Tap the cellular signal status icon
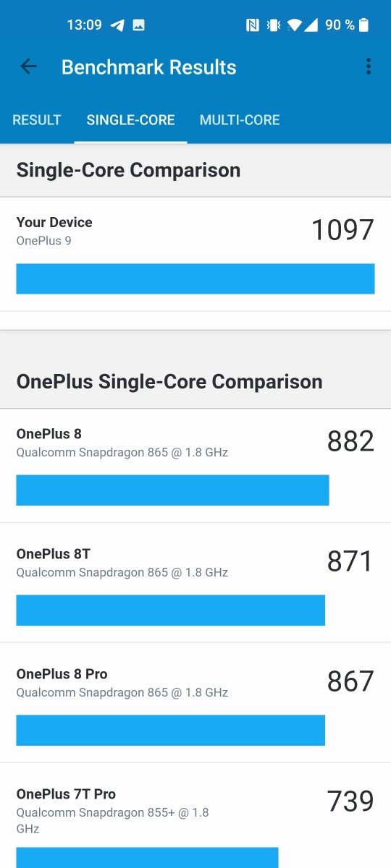 [311, 25]
